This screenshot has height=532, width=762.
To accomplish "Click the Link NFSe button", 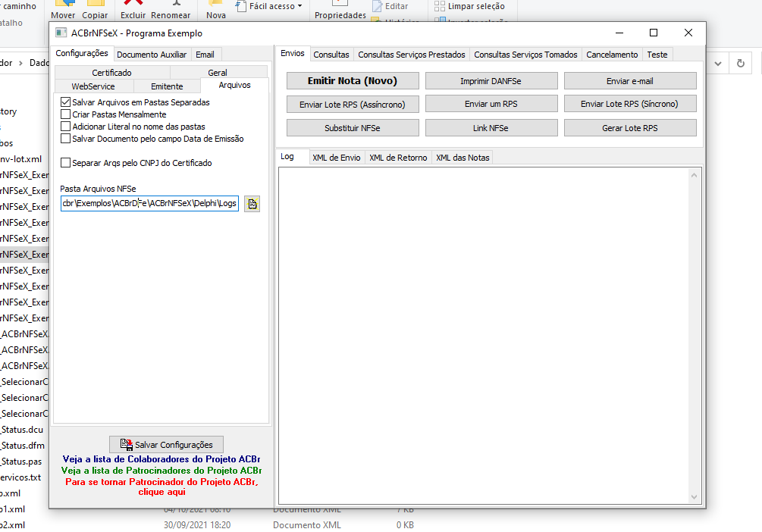I will pyautogui.click(x=491, y=128).
